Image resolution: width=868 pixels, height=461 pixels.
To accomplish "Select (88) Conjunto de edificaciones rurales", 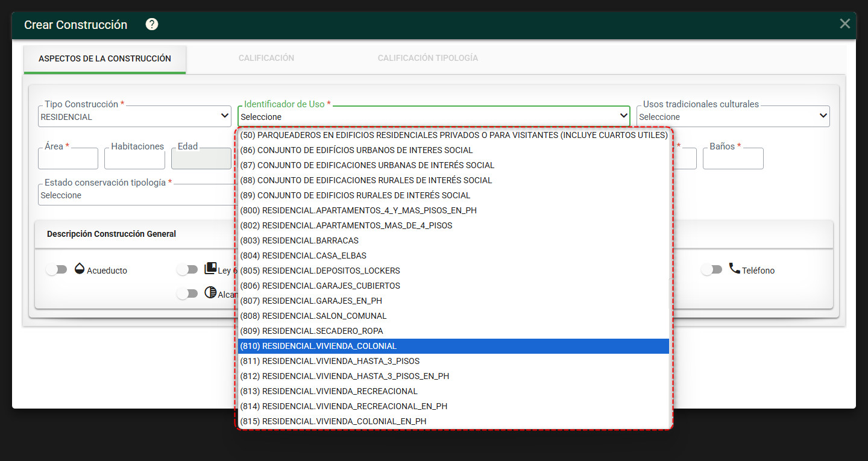I will coord(454,180).
